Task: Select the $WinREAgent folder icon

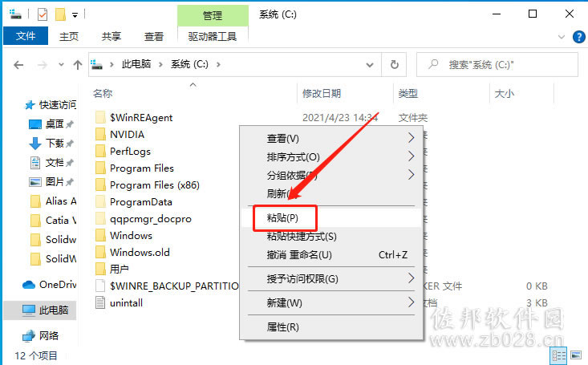Action: pyautogui.click(x=100, y=117)
